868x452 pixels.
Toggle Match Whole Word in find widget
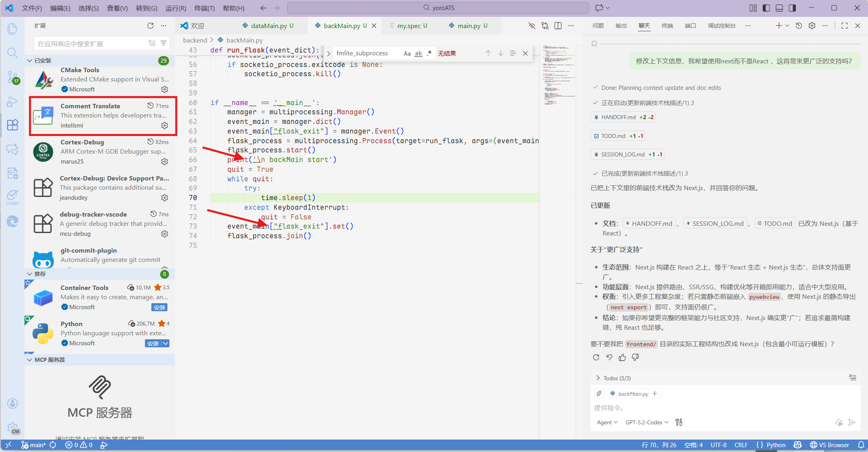coord(418,53)
